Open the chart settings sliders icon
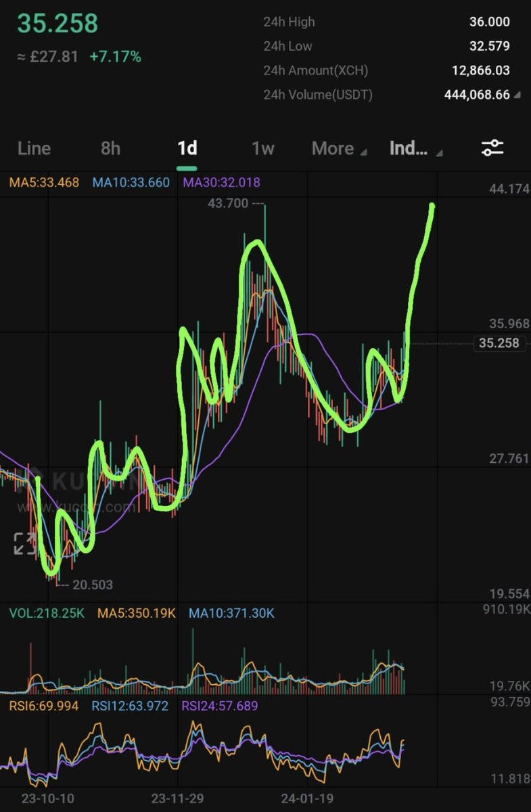The height and width of the screenshot is (812, 531). [492, 148]
